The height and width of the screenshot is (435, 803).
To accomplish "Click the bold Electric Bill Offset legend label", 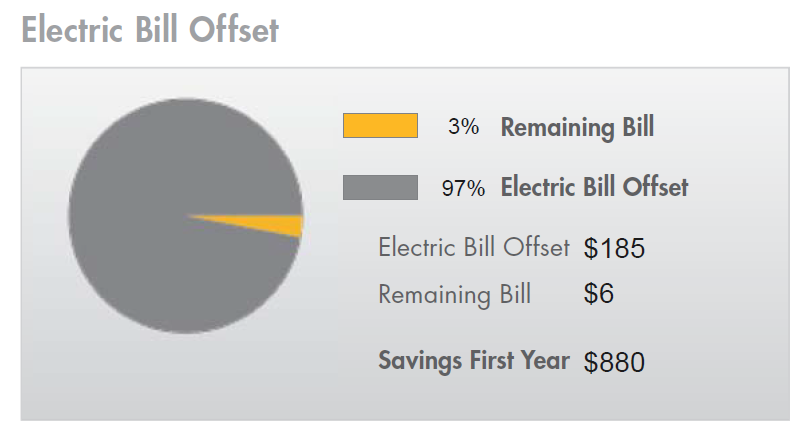I will pos(594,187).
